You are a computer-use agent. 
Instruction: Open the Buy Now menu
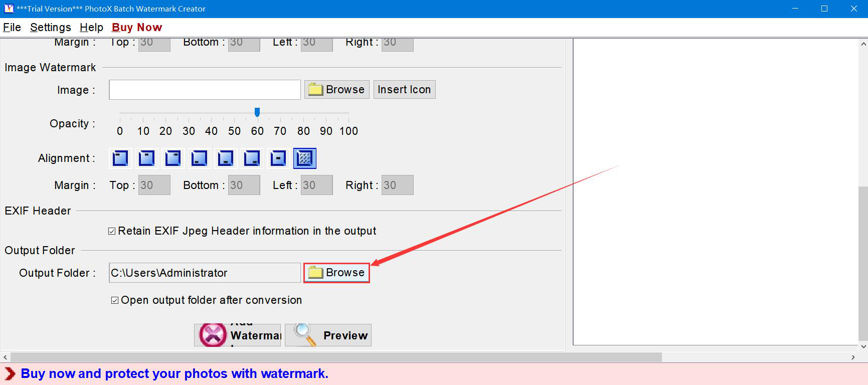[137, 27]
